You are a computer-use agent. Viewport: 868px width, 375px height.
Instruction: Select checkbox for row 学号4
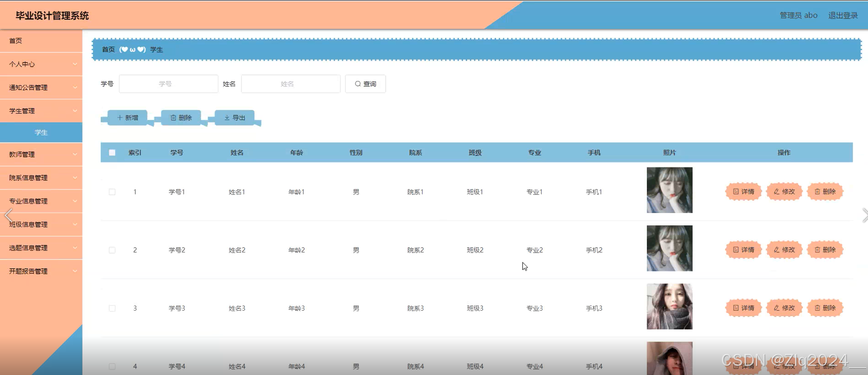tap(112, 366)
